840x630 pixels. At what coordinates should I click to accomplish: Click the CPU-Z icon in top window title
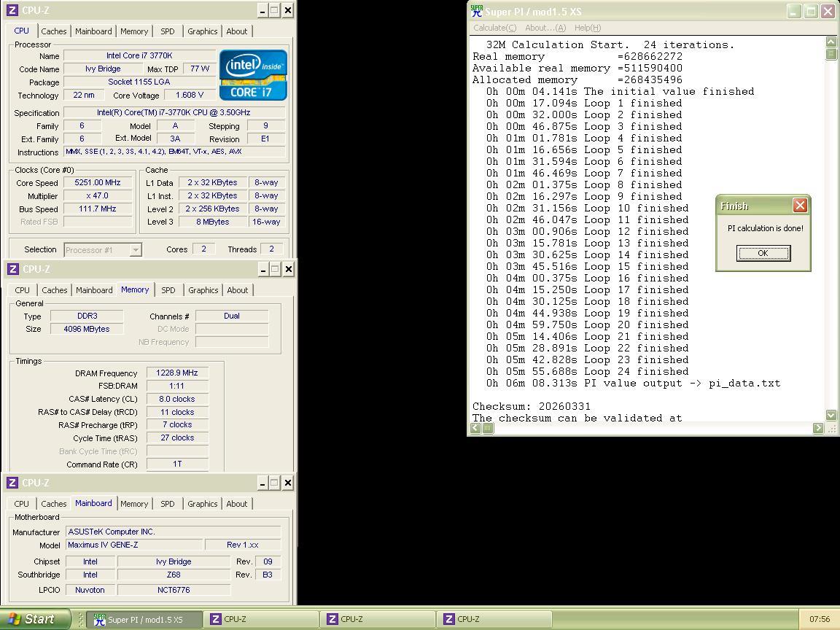pyautogui.click(x=12, y=10)
